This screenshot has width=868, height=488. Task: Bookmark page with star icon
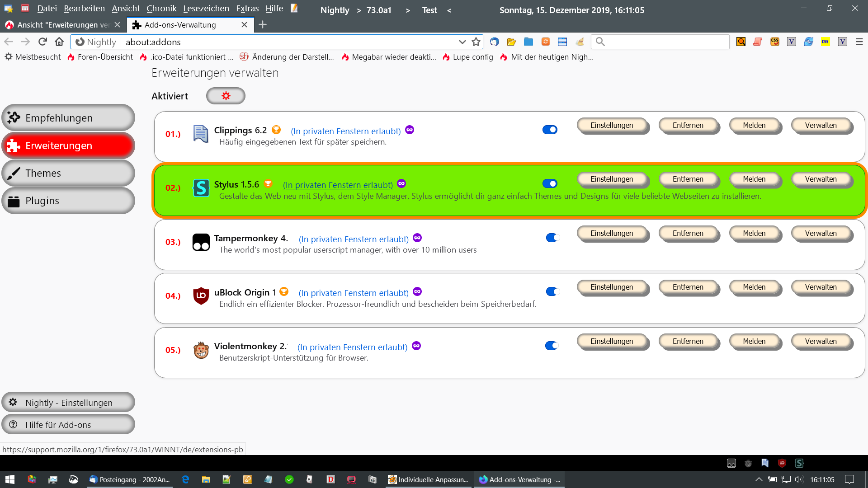click(x=476, y=42)
